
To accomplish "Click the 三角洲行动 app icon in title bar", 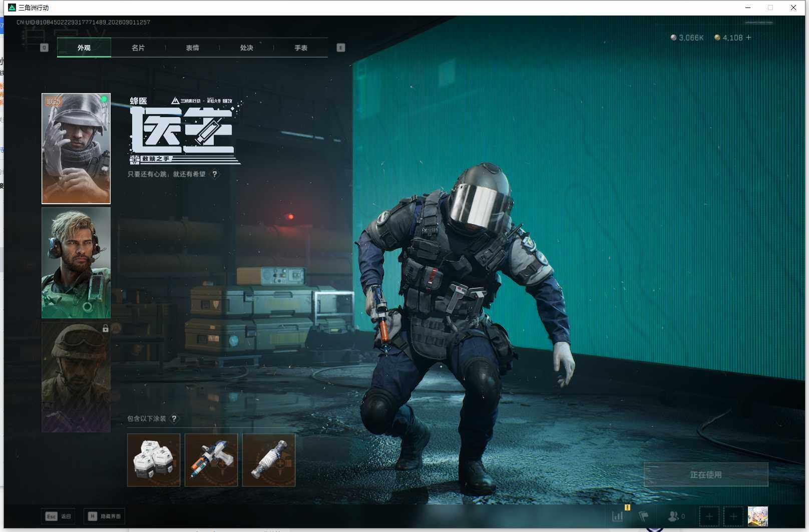I will [x=12, y=8].
